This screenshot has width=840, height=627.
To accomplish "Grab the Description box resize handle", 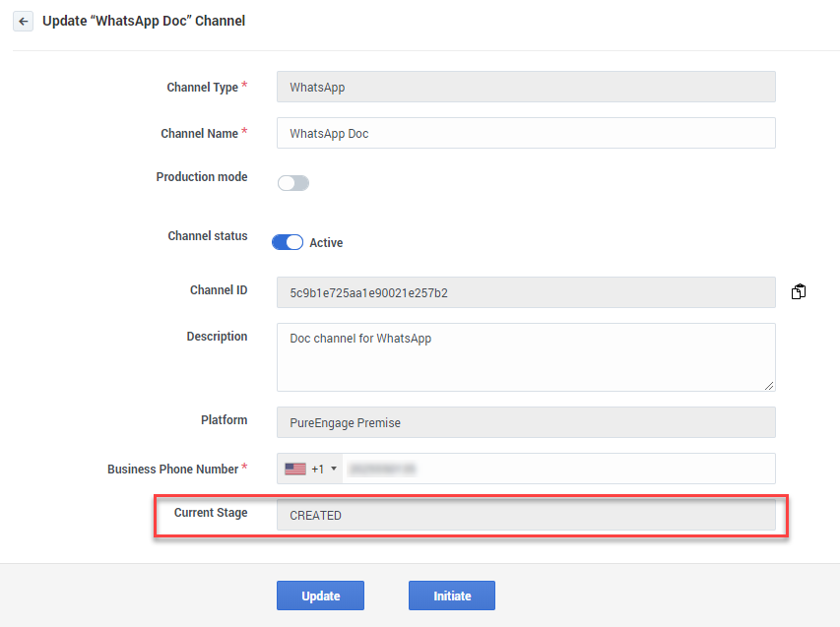I will (x=769, y=385).
